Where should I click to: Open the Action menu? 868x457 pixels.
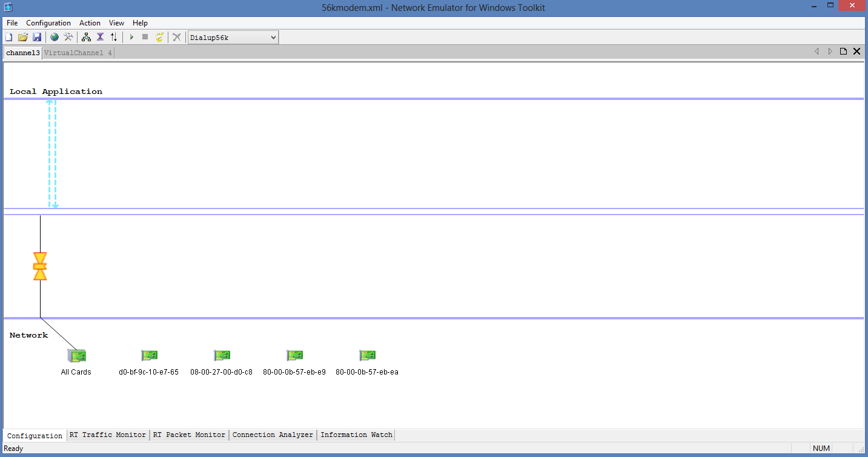tap(90, 23)
